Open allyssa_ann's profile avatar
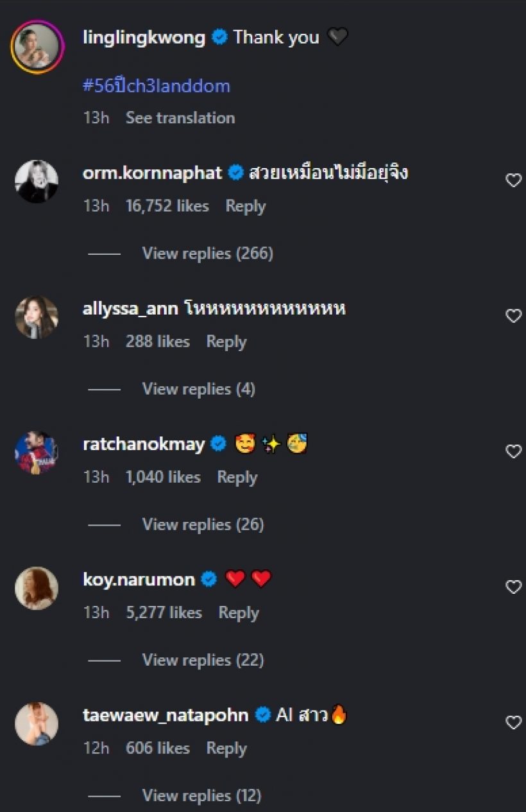The height and width of the screenshot is (812, 526). [37, 317]
